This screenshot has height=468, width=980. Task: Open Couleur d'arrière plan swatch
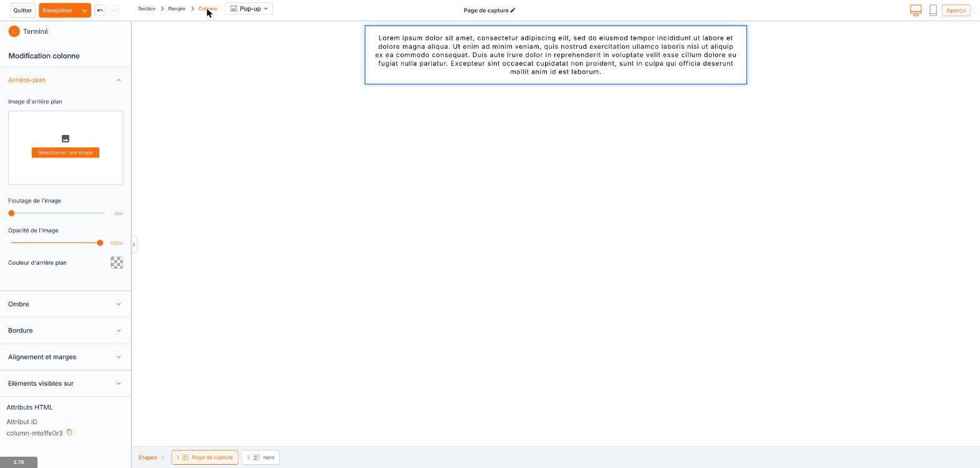pos(117,262)
